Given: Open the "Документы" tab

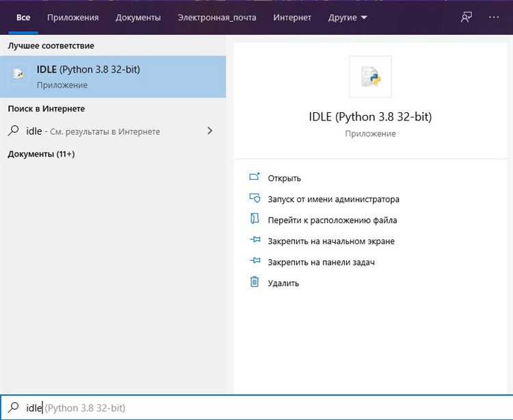Looking at the screenshot, I should coord(138,17).
